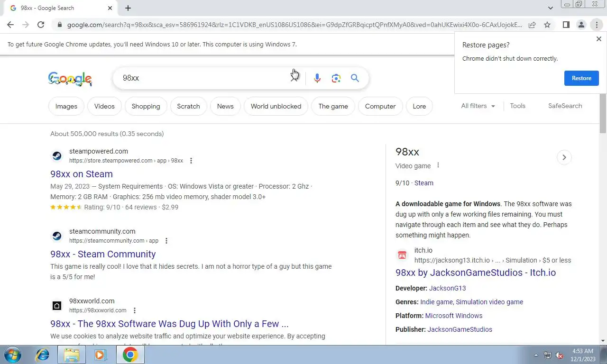607x364 pixels.
Task: Expand the All filters dropdown
Action: point(478,106)
